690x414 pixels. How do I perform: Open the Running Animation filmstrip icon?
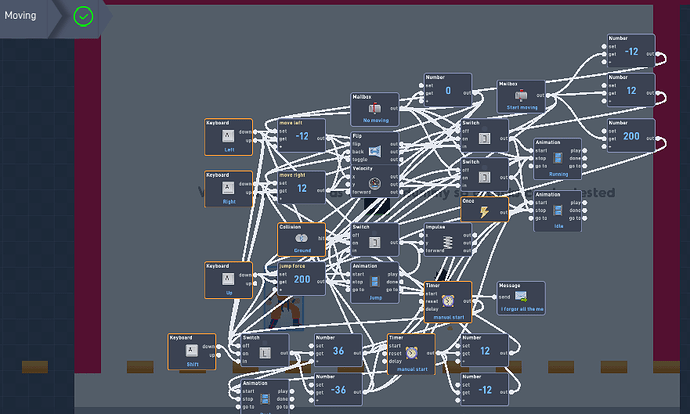pos(558,158)
